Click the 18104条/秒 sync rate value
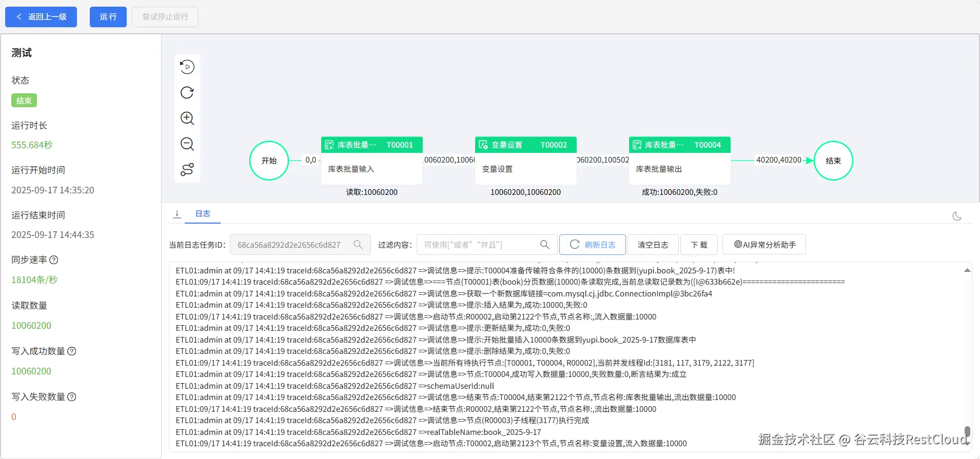The width and height of the screenshot is (980, 459). (34, 280)
